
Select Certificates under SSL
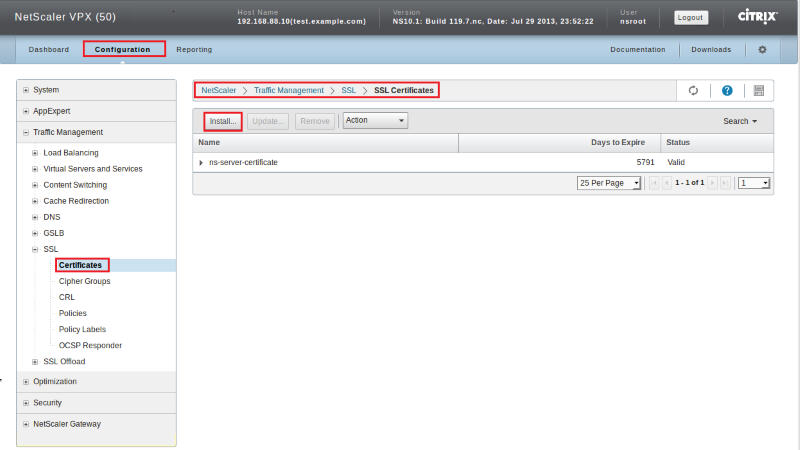point(80,265)
